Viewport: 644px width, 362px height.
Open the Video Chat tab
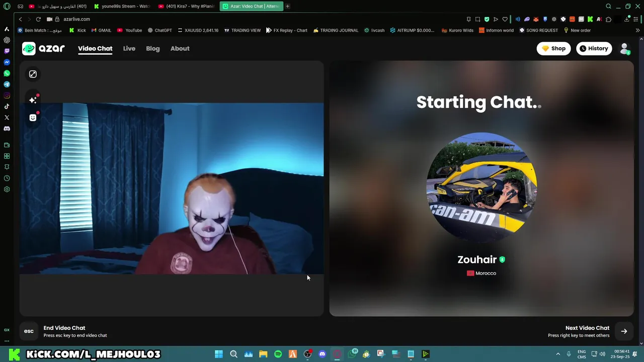95,49
